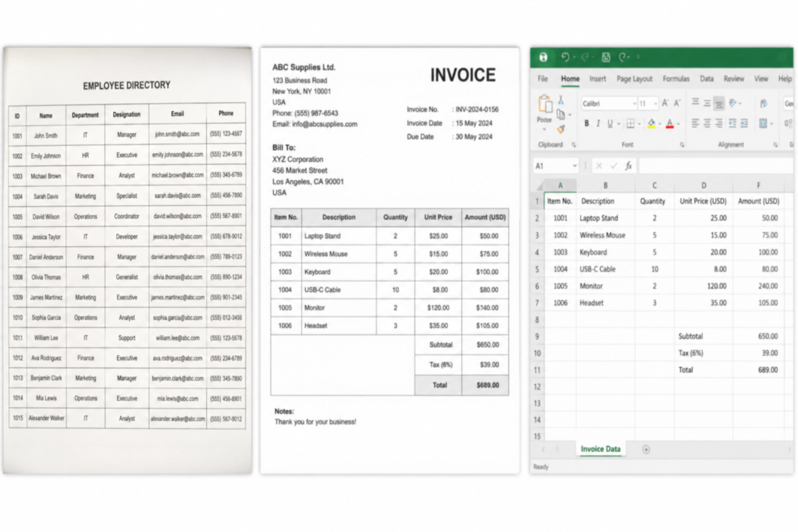798x532 pixels.
Task: Click the Undo arrow icon in Excel
Action: coord(565,57)
